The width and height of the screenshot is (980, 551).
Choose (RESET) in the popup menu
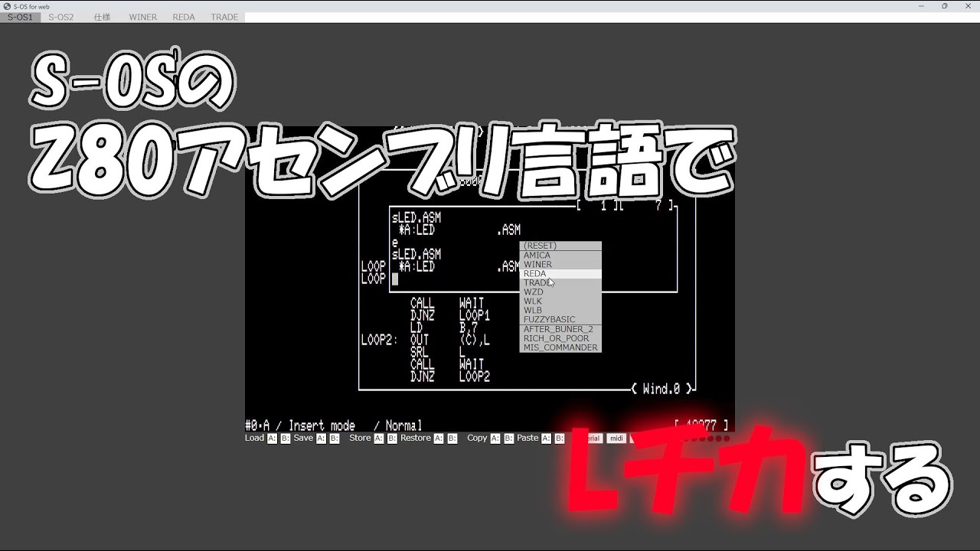click(x=560, y=246)
